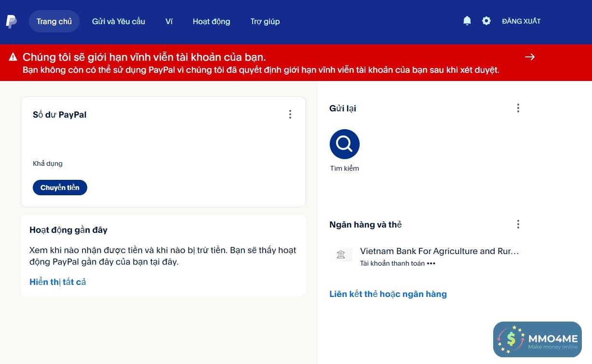The image size is (592, 364).
Task: Go to the Trang chủ tab
Action: click(54, 21)
